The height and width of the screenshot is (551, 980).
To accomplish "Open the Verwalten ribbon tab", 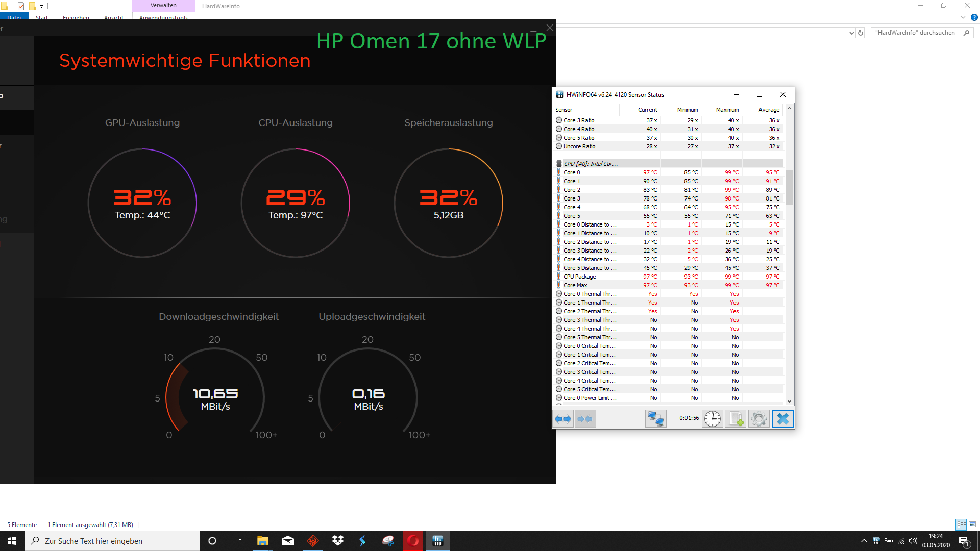I will point(163,6).
